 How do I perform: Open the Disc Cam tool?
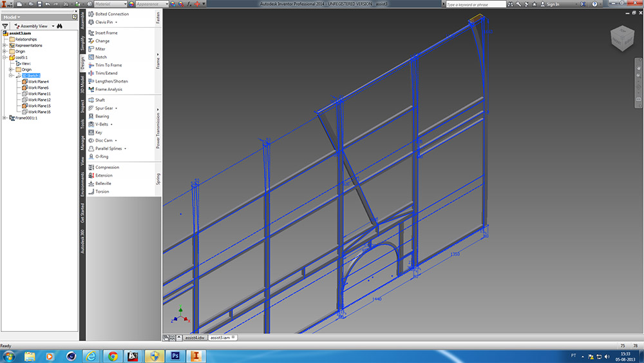pyautogui.click(x=100, y=140)
